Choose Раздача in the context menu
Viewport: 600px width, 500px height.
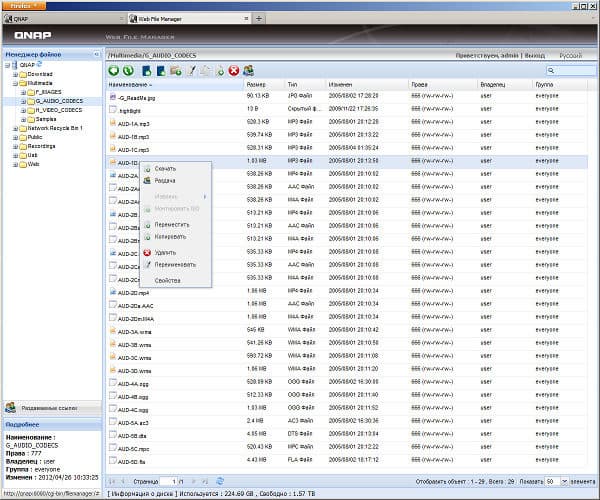(x=176, y=181)
